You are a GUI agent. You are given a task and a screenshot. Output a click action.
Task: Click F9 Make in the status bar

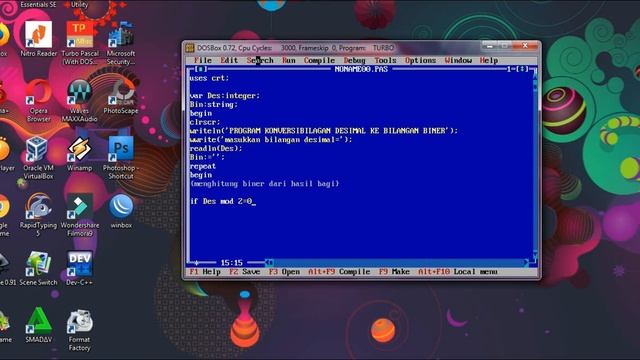(394, 272)
